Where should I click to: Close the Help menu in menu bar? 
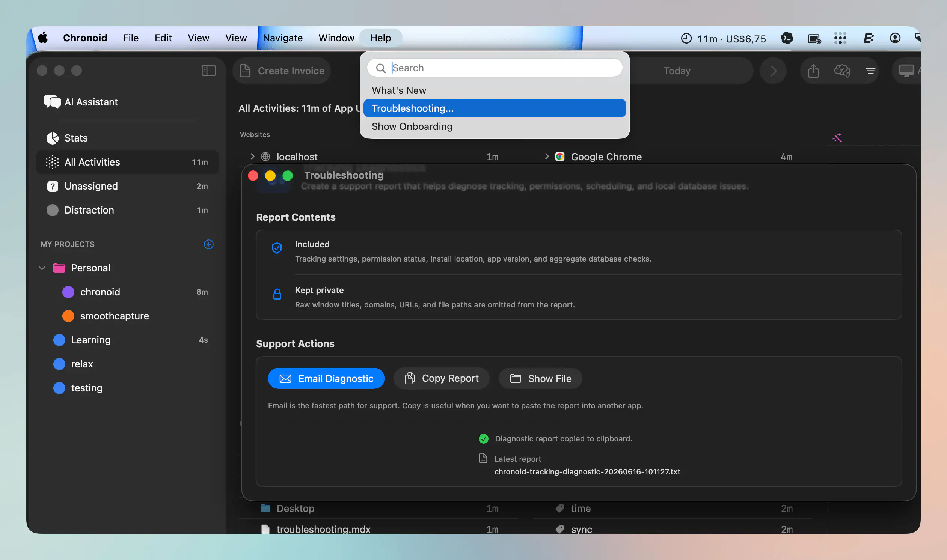click(x=380, y=38)
